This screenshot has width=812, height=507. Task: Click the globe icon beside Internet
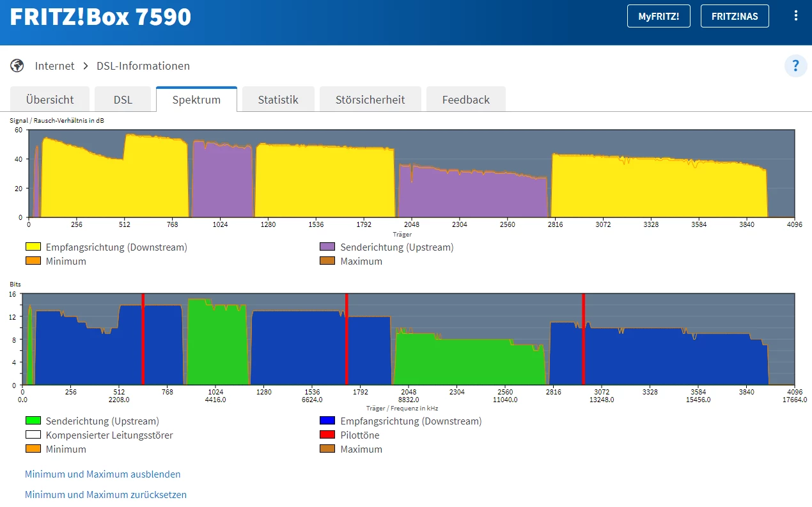click(17, 66)
